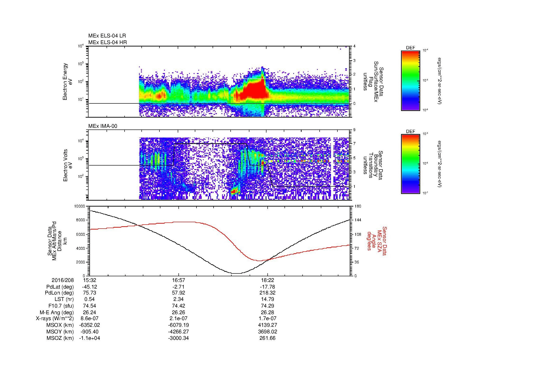This screenshot has height=392, width=555.
Task: Click the PdLon value 57.92
Action: click(178, 293)
